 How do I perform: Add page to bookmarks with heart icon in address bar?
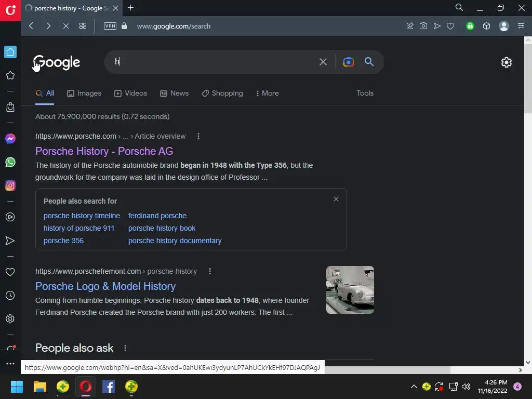click(x=450, y=26)
